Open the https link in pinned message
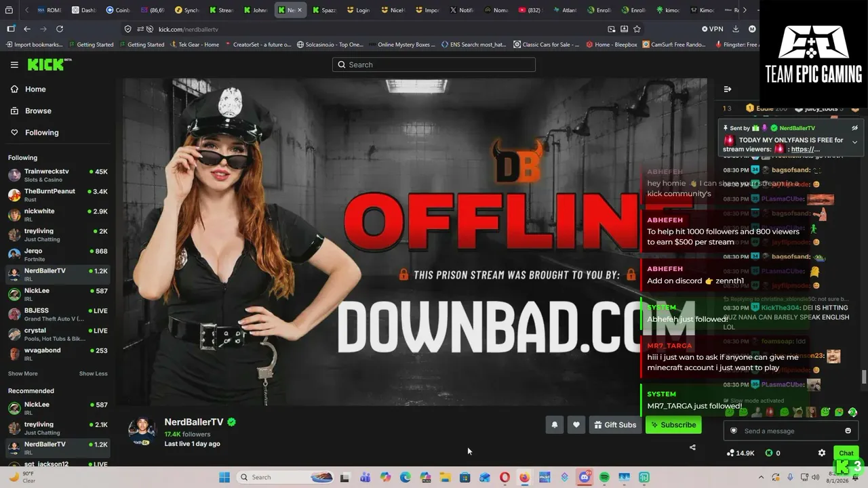The image size is (868, 488). [805, 149]
